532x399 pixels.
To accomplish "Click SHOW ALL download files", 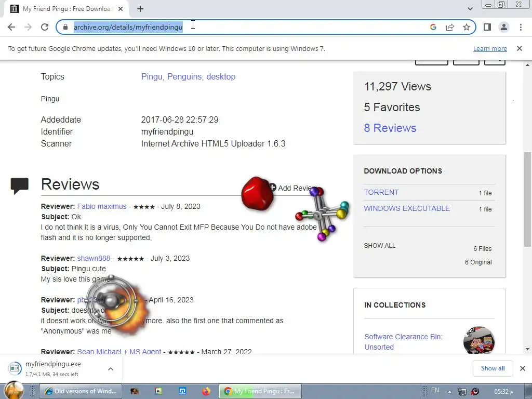I will pos(379,246).
